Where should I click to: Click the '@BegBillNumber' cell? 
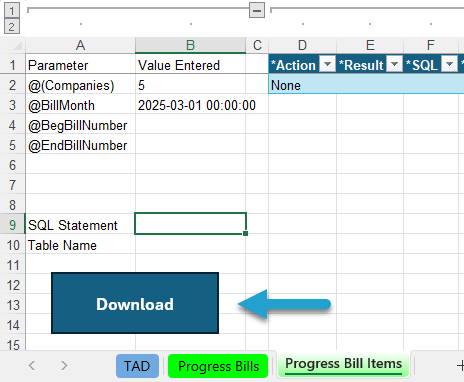[x=80, y=125]
